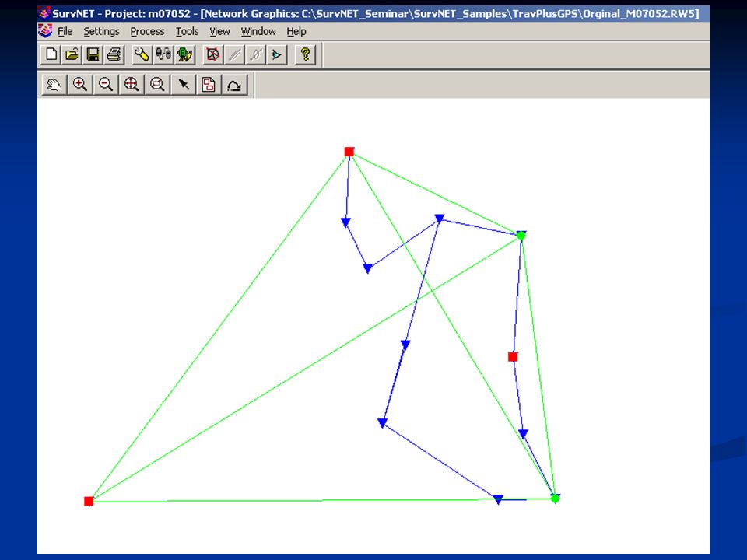
Task: Click the teal triangle graphics icon
Action: pyautogui.click(x=277, y=54)
